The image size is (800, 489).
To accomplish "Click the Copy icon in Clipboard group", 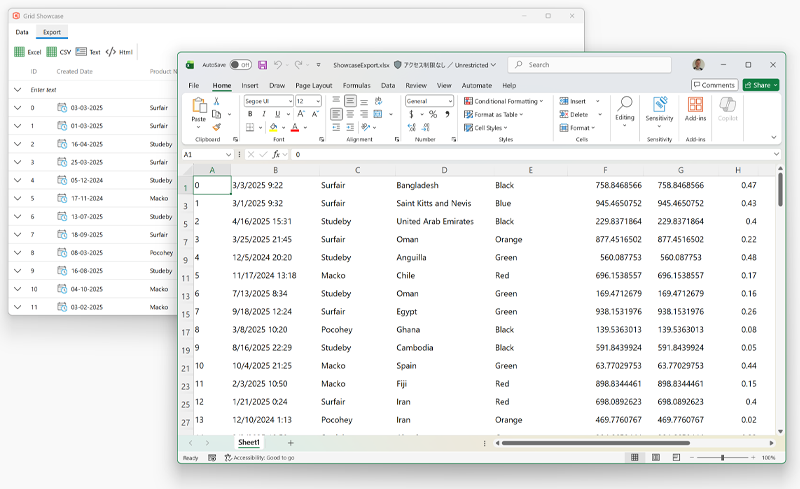I will pyautogui.click(x=216, y=114).
